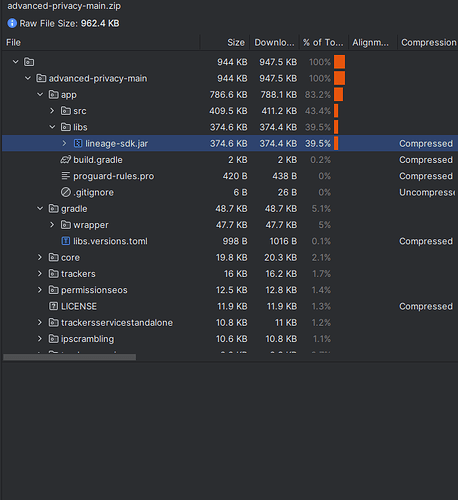This screenshot has width=458, height=500.
Task: Click the libs.versions.toml file icon
Action: point(66,241)
